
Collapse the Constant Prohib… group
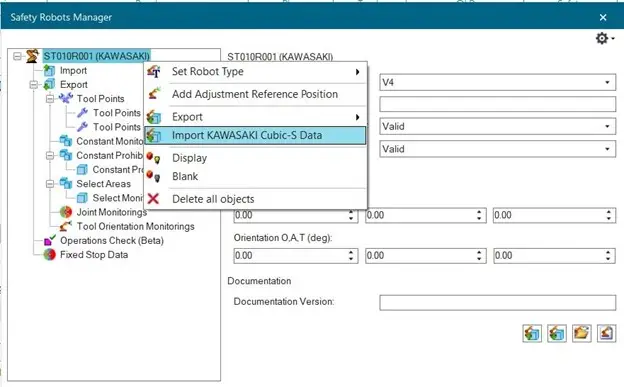point(50,155)
